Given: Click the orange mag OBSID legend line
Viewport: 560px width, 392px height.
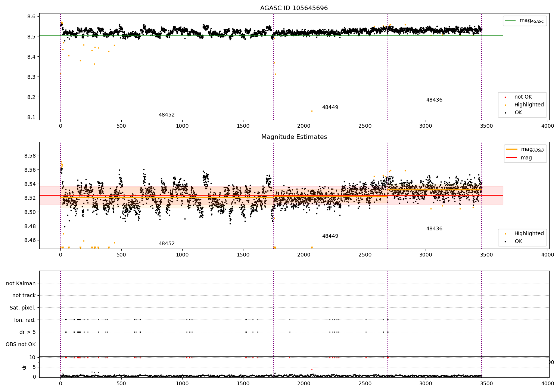Looking at the screenshot, I should [511, 149].
